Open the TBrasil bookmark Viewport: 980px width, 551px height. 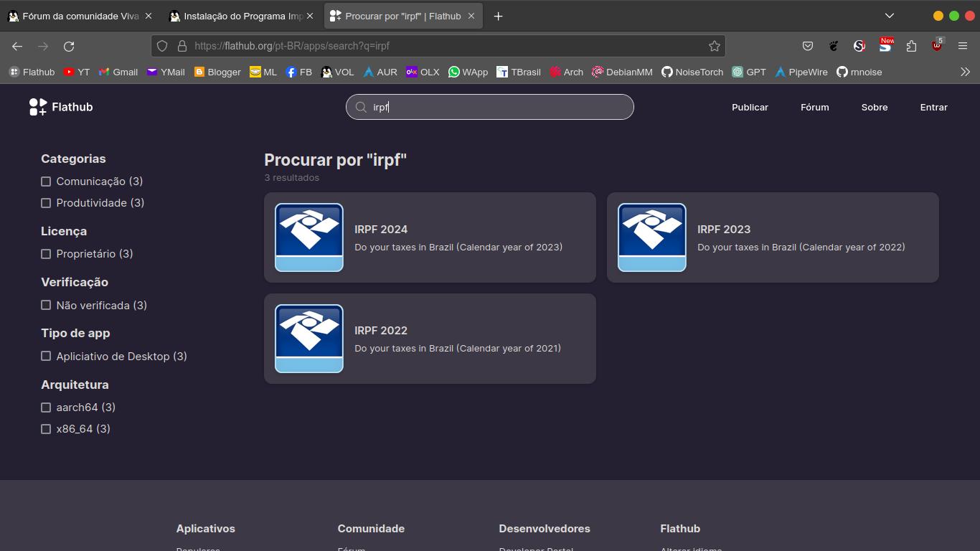tap(518, 72)
